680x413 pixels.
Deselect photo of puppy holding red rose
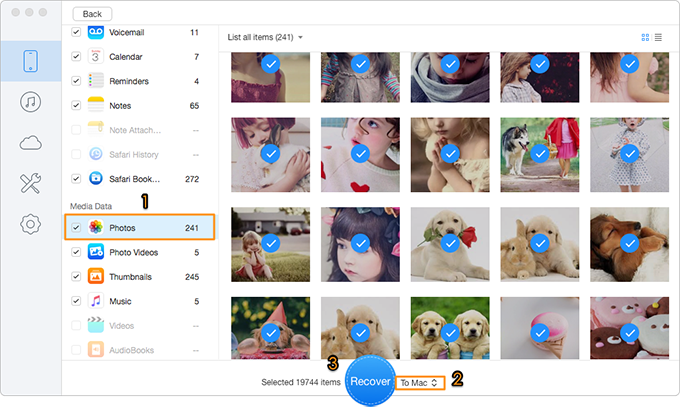(x=450, y=243)
